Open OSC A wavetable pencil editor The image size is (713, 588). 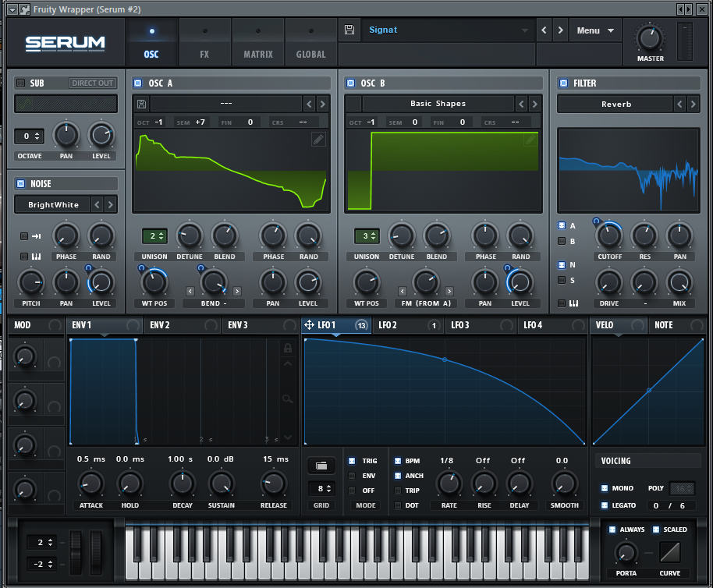point(318,139)
